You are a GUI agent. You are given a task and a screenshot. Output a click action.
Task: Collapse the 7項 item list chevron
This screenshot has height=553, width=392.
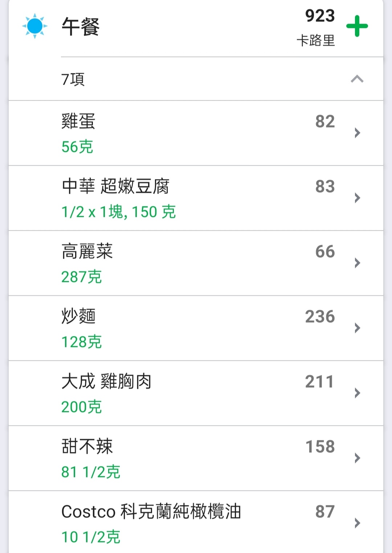pyautogui.click(x=357, y=79)
